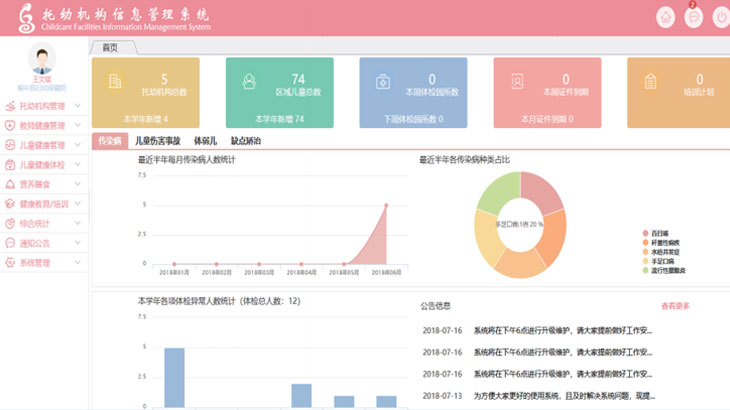The width and height of the screenshot is (730, 410).
Task: Click the user avatar picture
Action: coord(42,60)
